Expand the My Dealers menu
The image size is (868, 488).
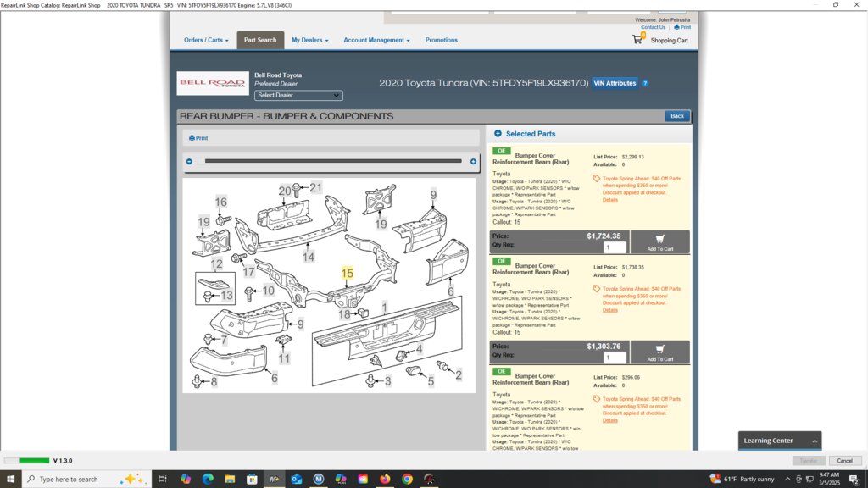click(310, 40)
